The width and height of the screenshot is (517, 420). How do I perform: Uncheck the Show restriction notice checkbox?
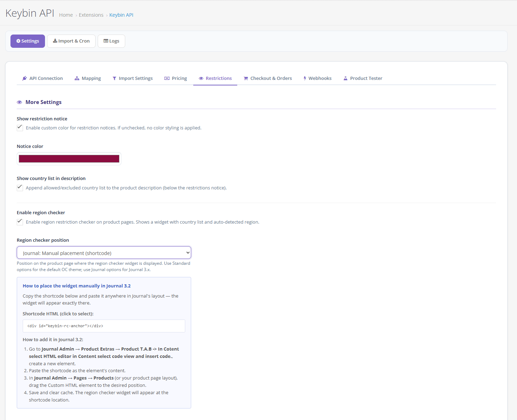(x=20, y=128)
